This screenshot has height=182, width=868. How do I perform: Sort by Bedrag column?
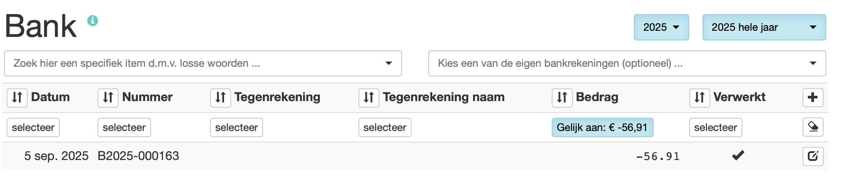[x=562, y=97]
